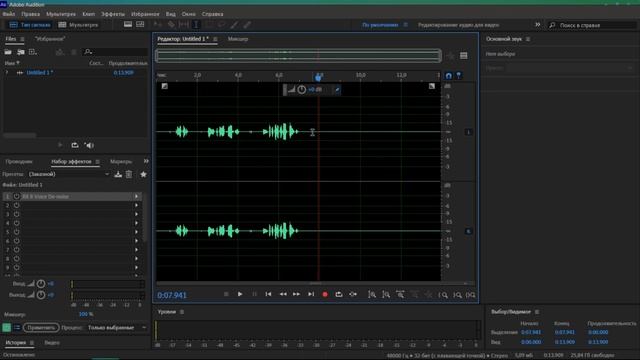The width and height of the screenshot is (640, 360).
Task: Switch to the Видео tab
Action: [52, 342]
